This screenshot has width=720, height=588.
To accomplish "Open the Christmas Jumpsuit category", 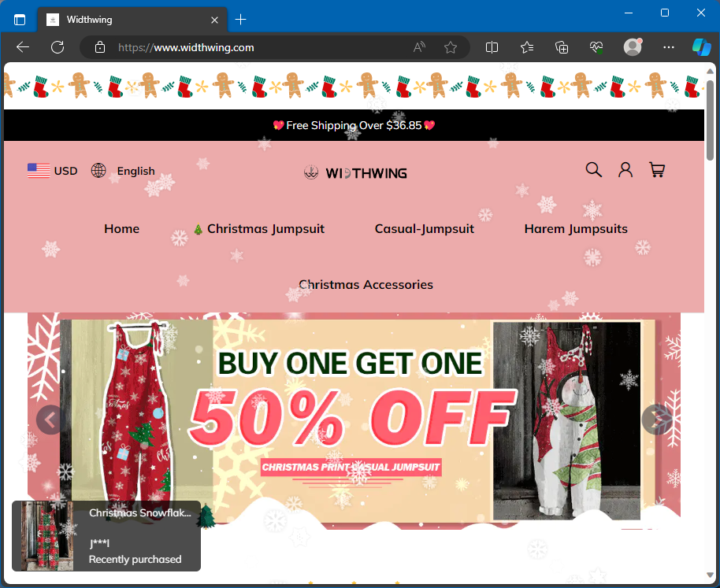I will tap(258, 229).
